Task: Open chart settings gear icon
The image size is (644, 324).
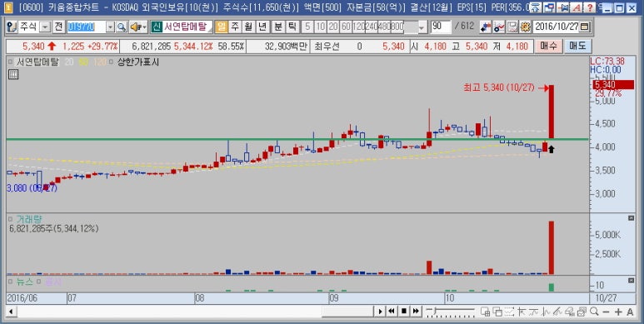Action: pos(525,27)
